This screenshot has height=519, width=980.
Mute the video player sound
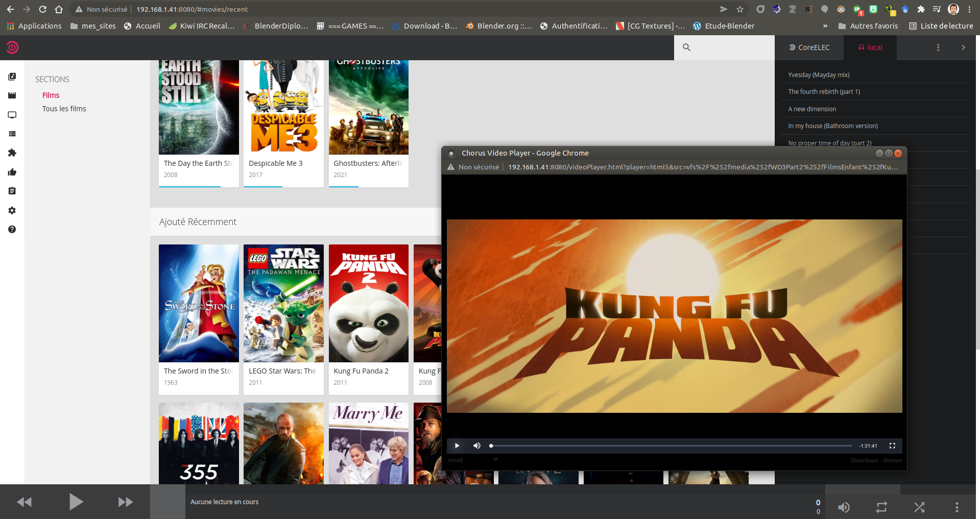[476, 446]
